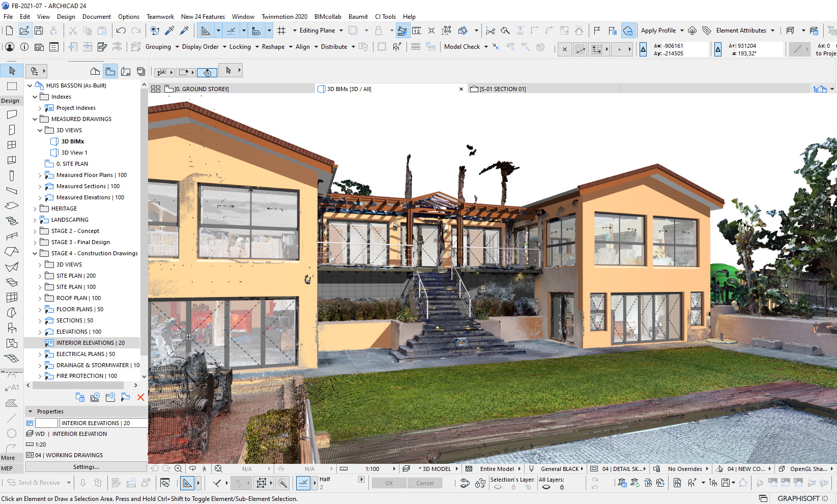837x504 pixels.
Task: Expand the HERITAGE folder in navigator
Action: pyautogui.click(x=35, y=209)
